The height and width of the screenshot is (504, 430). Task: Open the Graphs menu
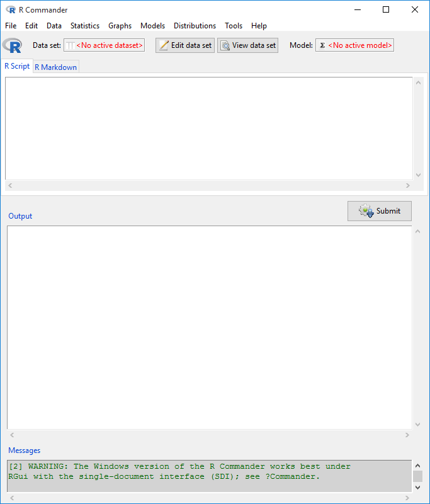pos(120,26)
